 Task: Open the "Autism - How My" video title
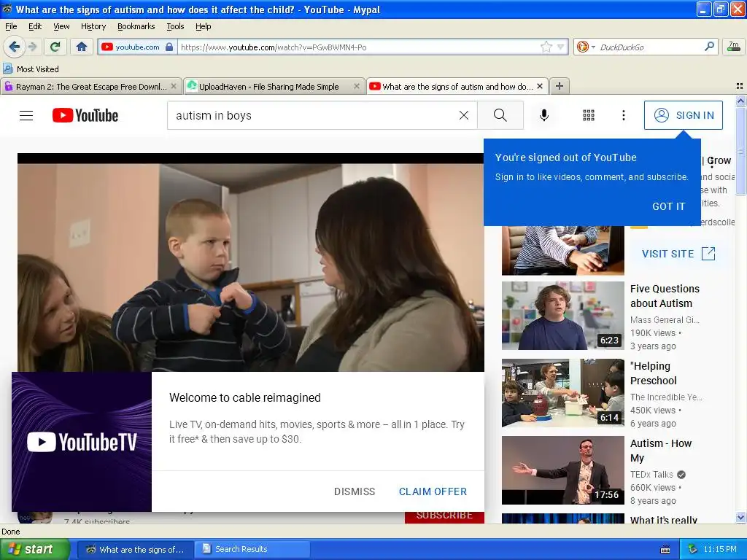tap(660, 450)
